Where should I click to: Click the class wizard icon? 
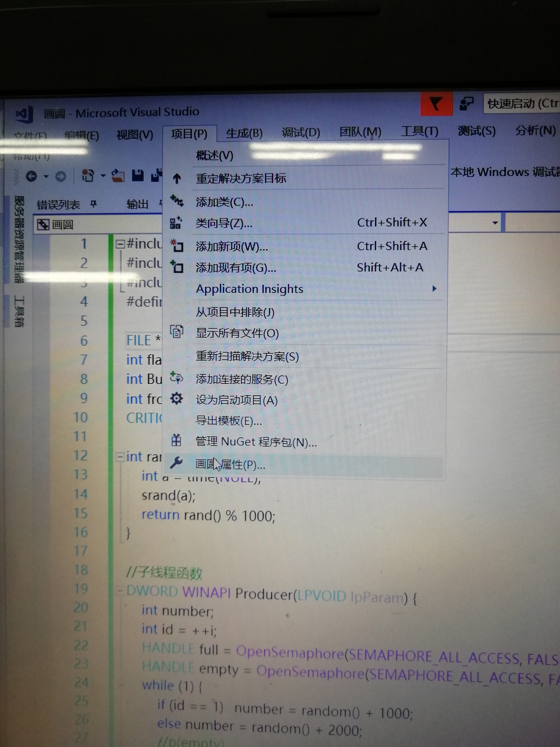[x=176, y=222]
